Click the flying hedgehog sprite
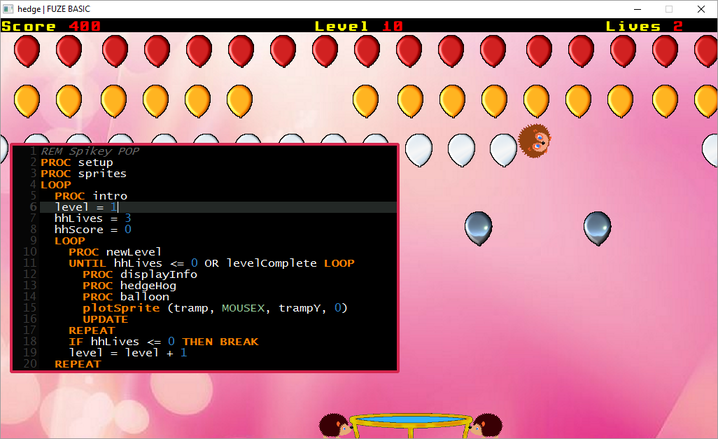Screen dimensions: 718x439 535,141
